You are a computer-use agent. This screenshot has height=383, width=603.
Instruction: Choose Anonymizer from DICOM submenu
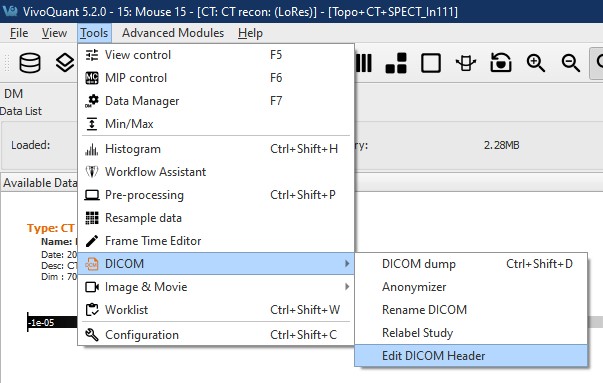[x=471, y=287]
